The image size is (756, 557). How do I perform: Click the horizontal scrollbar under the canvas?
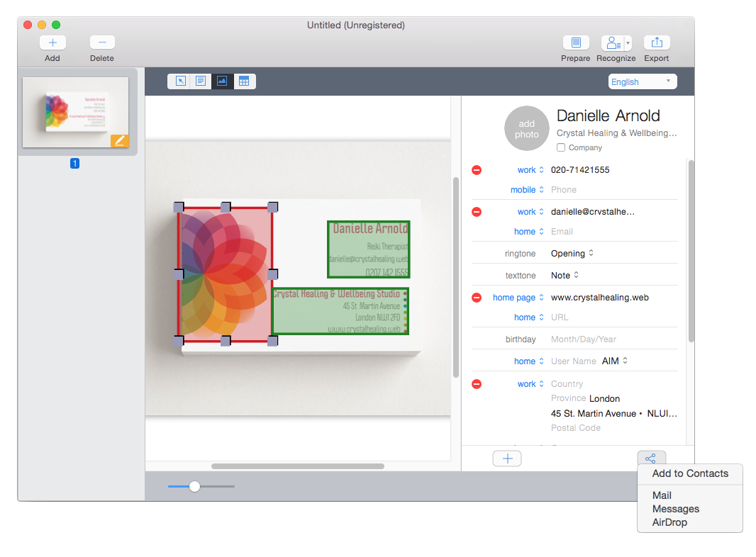[297, 466]
